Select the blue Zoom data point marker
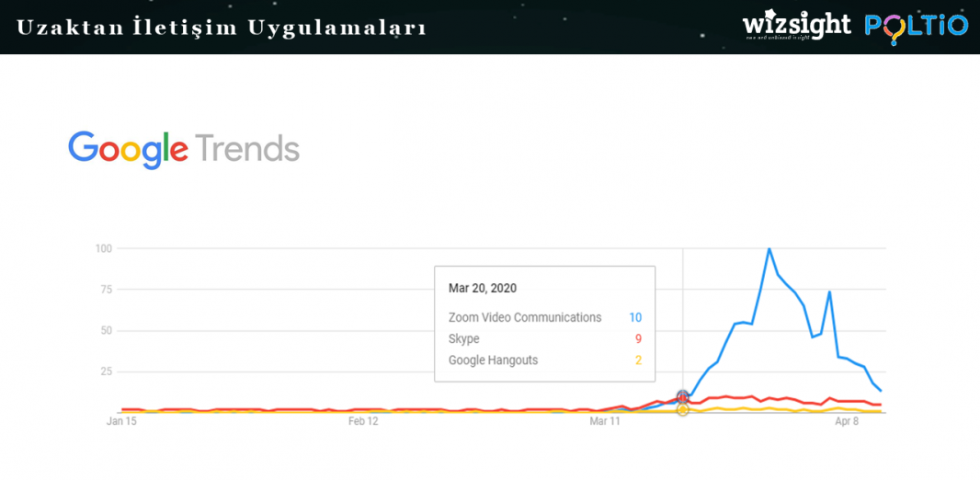 pyautogui.click(x=682, y=395)
